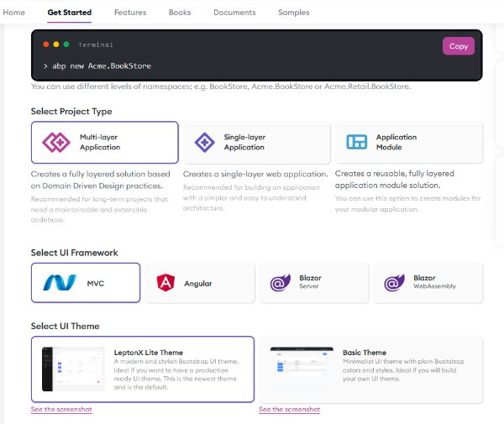The height and width of the screenshot is (424, 504).
Task: Click the red dot in Terminal header
Action: 45,44
